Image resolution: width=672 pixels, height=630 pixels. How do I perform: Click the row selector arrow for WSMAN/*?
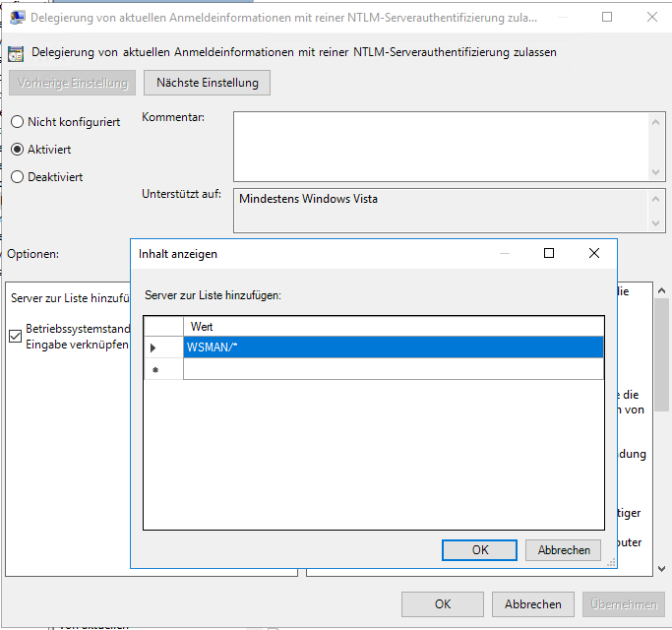[x=163, y=347]
